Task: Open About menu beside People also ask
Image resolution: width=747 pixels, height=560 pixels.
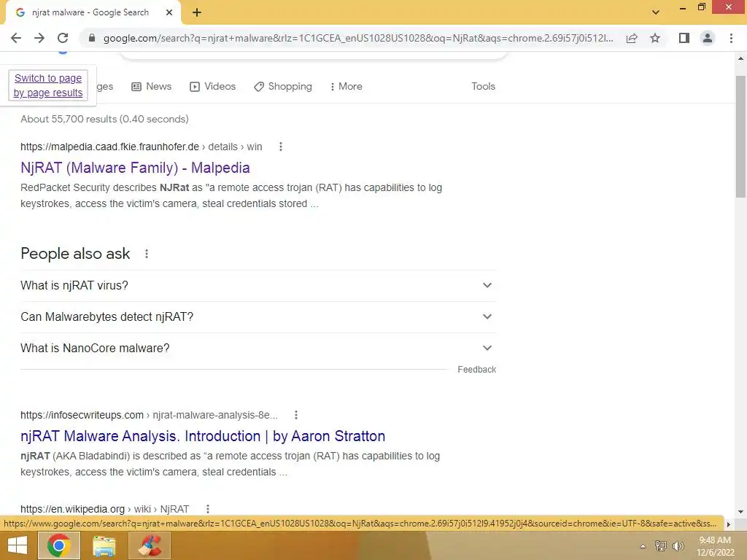Action: [x=146, y=254]
